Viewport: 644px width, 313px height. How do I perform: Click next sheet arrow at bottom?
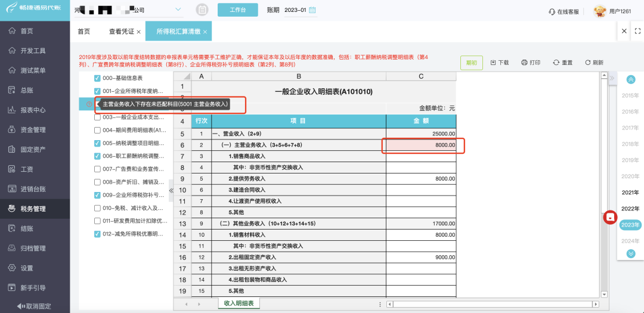(199, 305)
